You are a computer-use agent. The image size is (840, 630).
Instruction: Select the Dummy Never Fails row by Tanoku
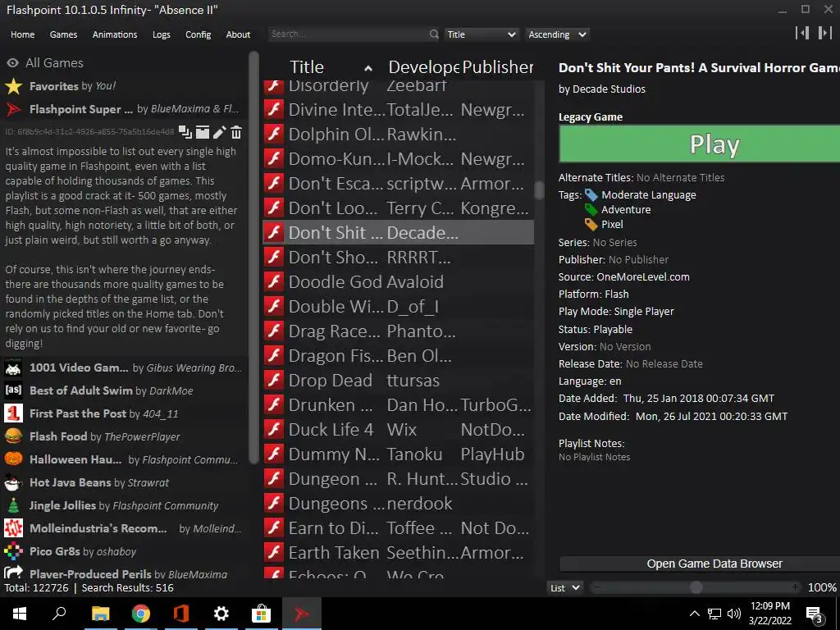tap(398, 454)
